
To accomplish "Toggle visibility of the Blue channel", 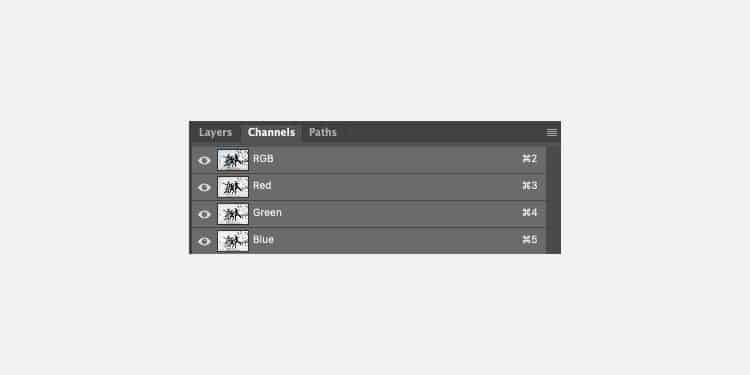I will click(x=204, y=241).
